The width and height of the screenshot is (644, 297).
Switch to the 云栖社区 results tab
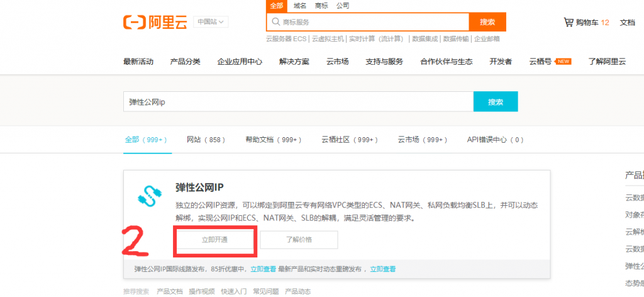(349, 140)
